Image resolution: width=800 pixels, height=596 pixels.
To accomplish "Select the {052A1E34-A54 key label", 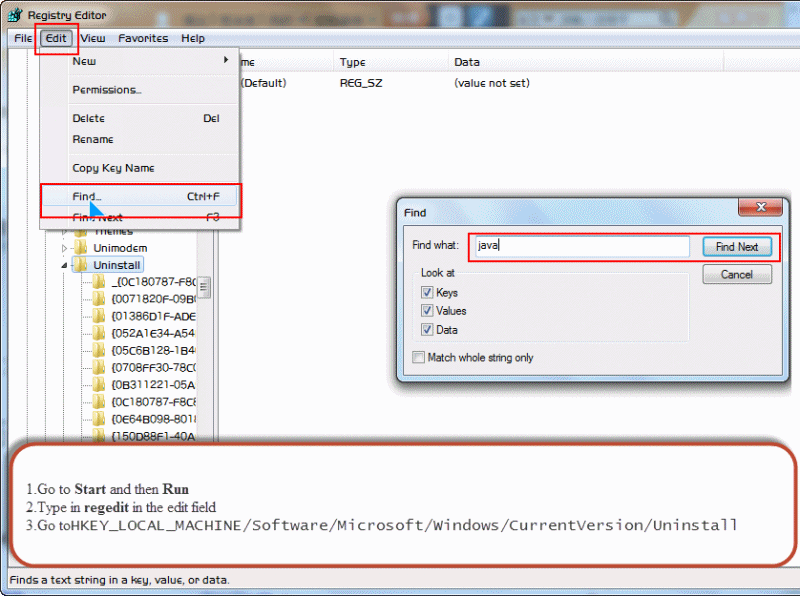I will pos(154,333).
